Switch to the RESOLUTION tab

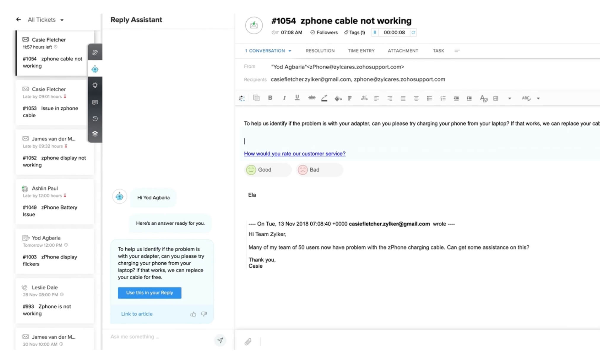pyautogui.click(x=320, y=51)
